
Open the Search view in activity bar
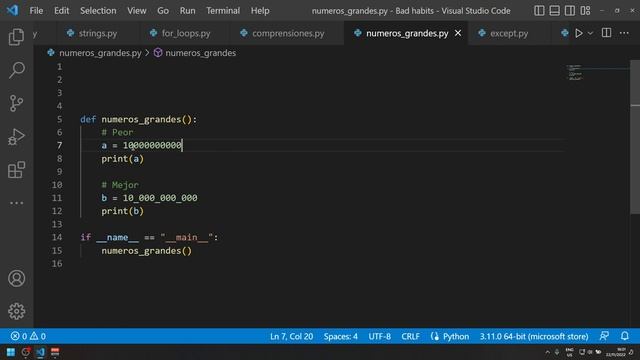[x=16, y=70]
